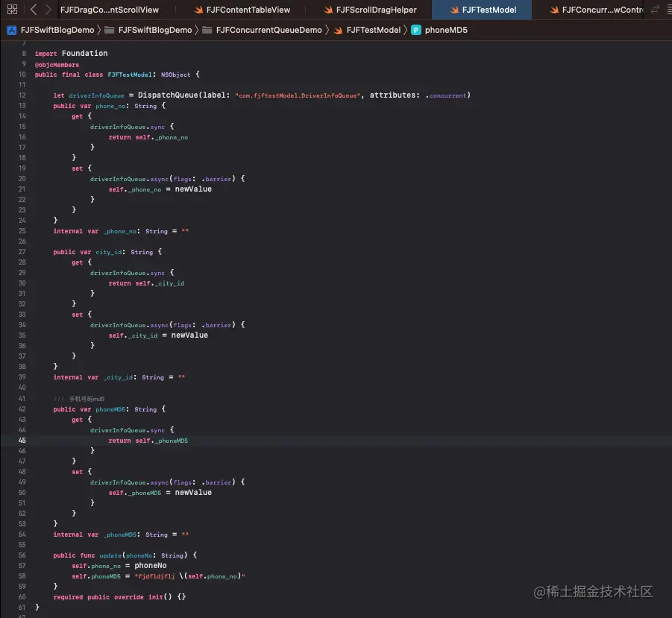Screen dimensions: 672x618
Task: Open FJFSwiftBlogDemo project in the breadcrumb
Action: tap(57, 30)
